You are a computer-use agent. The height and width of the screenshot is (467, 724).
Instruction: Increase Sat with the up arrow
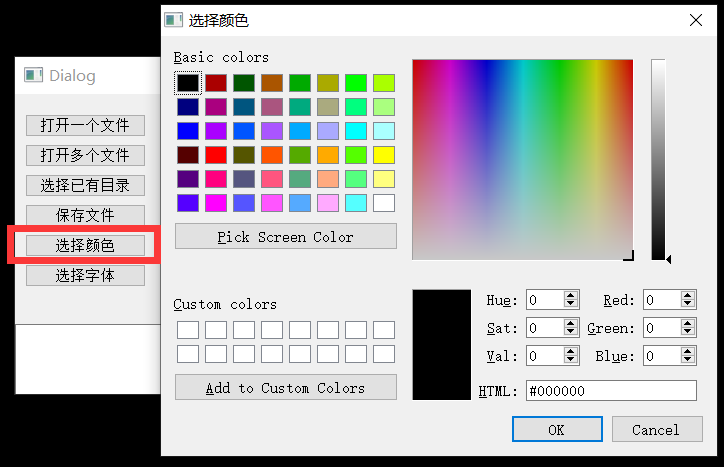[571, 323]
